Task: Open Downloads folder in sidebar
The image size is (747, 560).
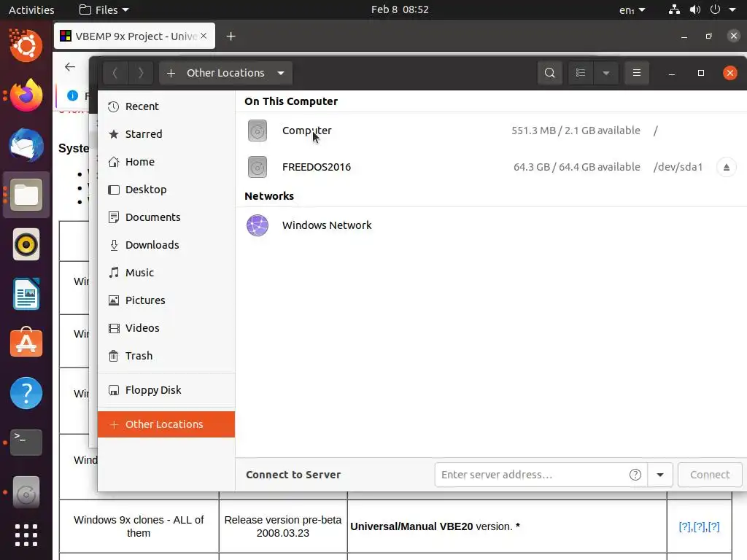Action: click(166, 245)
